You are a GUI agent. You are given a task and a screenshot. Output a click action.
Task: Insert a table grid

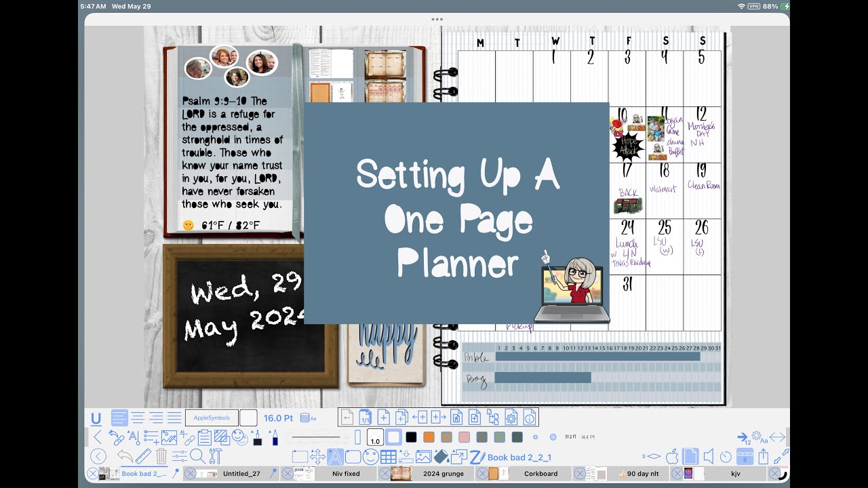coord(389,457)
